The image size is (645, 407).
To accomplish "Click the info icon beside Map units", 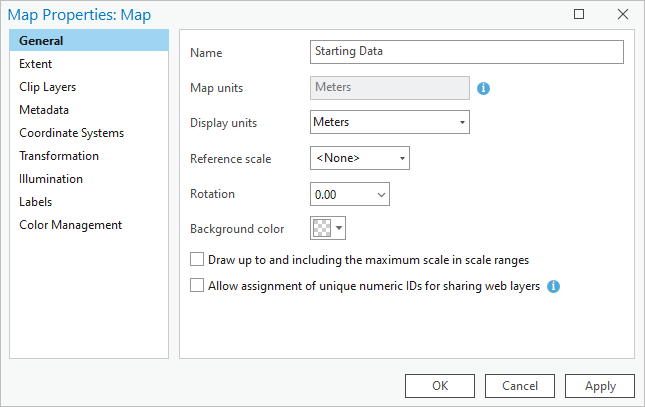I will pyautogui.click(x=483, y=88).
